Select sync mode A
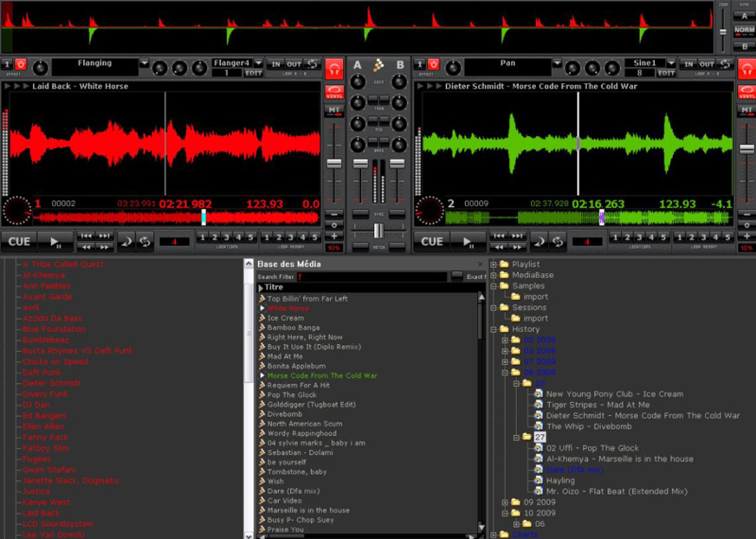 click(x=745, y=16)
